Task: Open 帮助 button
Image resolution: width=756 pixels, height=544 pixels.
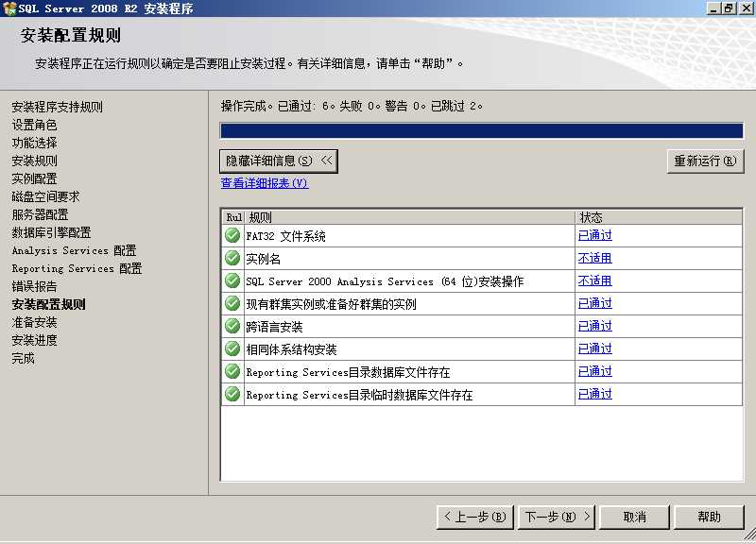Action: tap(709, 517)
